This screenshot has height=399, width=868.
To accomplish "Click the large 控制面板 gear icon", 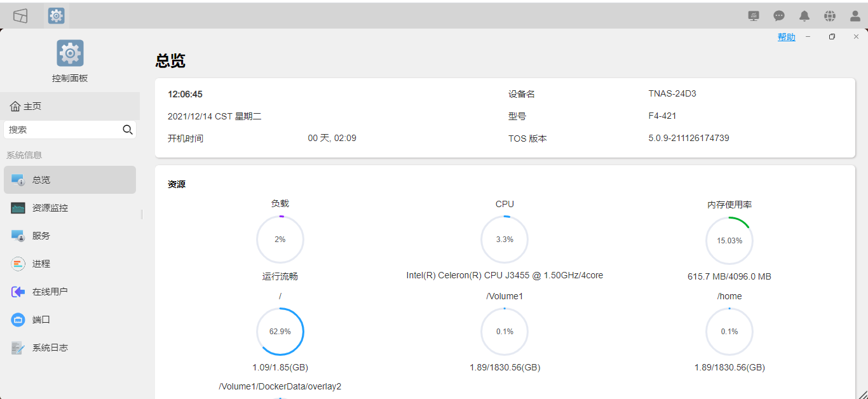I will [x=70, y=53].
